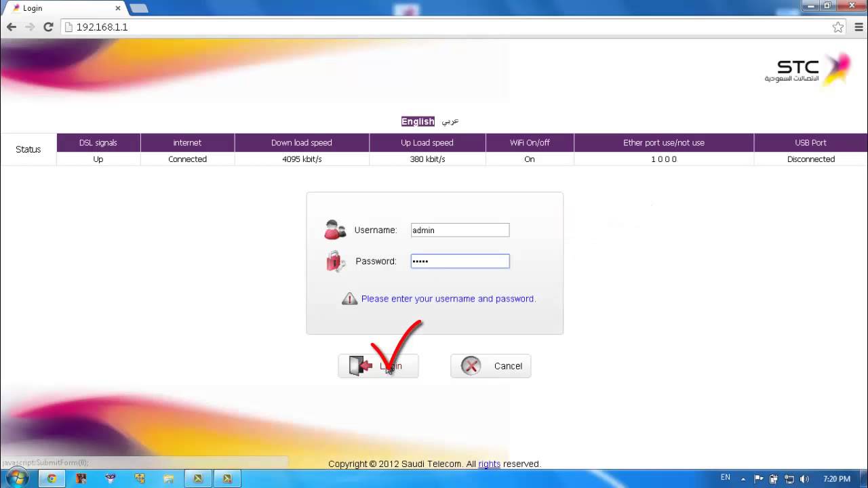Open the volume control in the system tray

coord(804,478)
